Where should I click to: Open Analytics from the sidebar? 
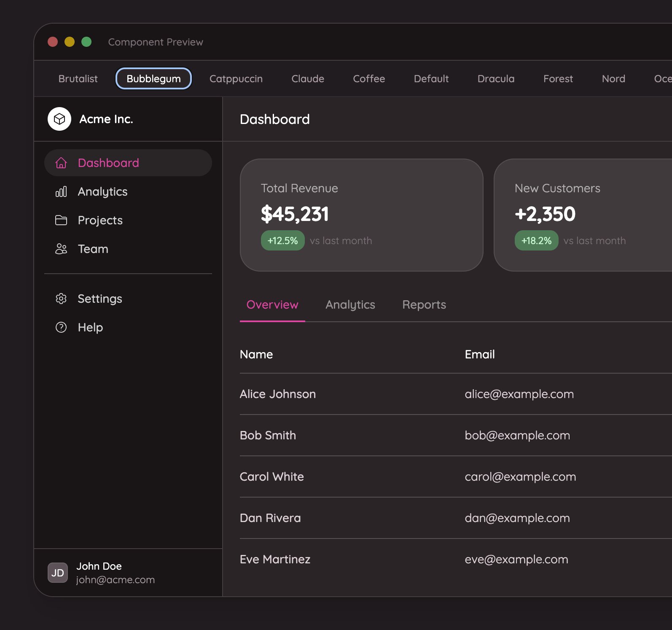(128, 191)
